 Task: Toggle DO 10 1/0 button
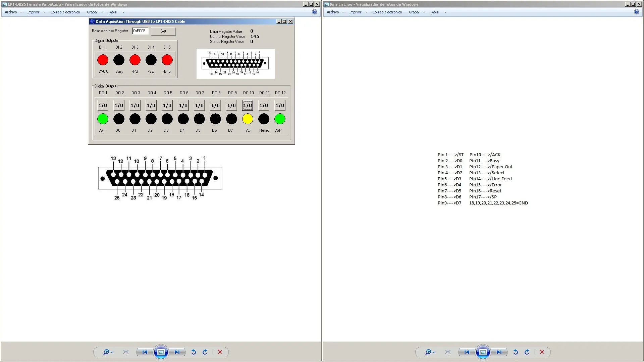(248, 105)
